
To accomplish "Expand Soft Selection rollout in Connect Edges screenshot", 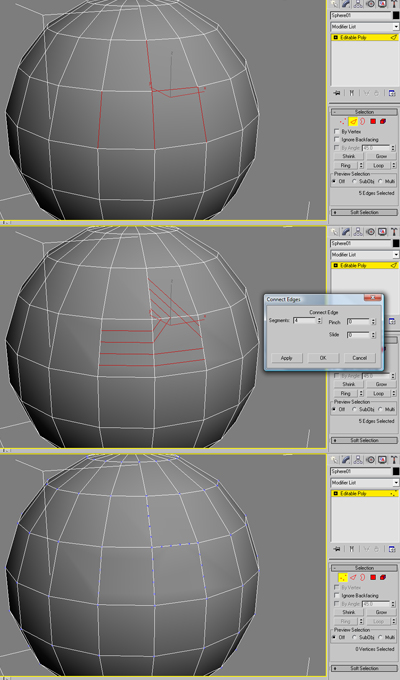I will (364, 440).
